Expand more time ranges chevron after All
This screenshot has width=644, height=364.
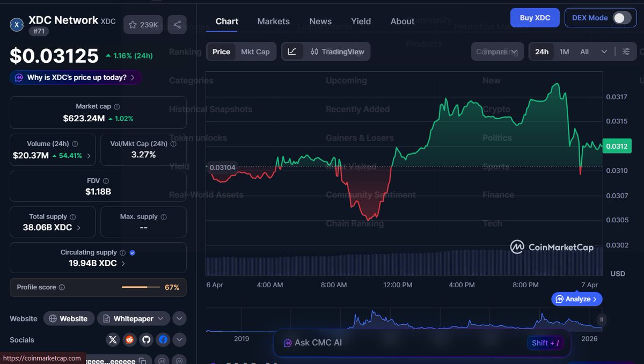point(604,52)
